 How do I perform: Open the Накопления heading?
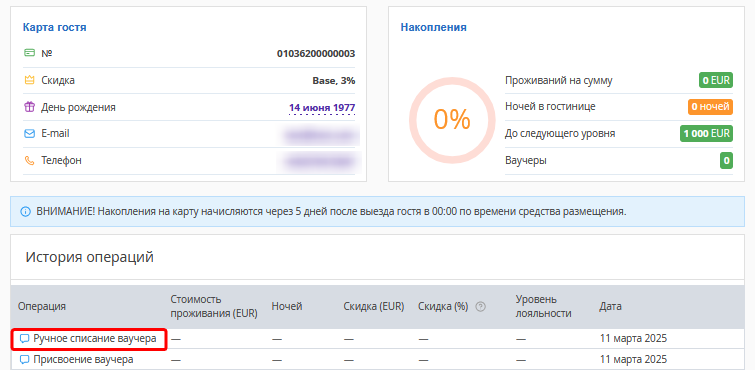pos(433,27)
